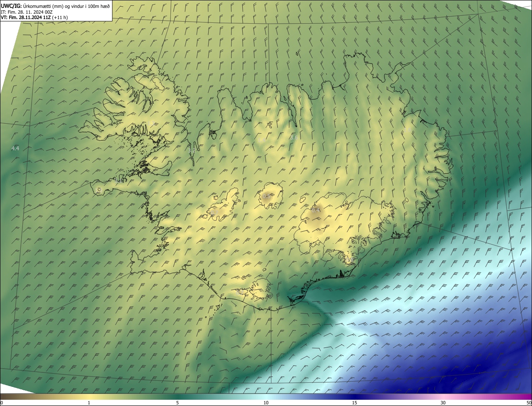Click the '5' label on the color scale
Image resolution: width=532 pixels, height=406 pixels.
click(177, 403)
